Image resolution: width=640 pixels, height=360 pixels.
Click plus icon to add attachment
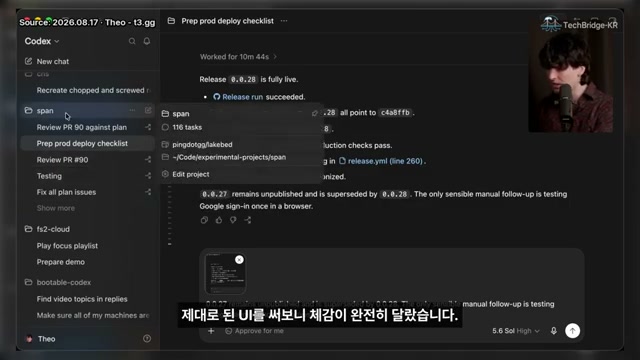pyautogui.click(x=211, y=331)
